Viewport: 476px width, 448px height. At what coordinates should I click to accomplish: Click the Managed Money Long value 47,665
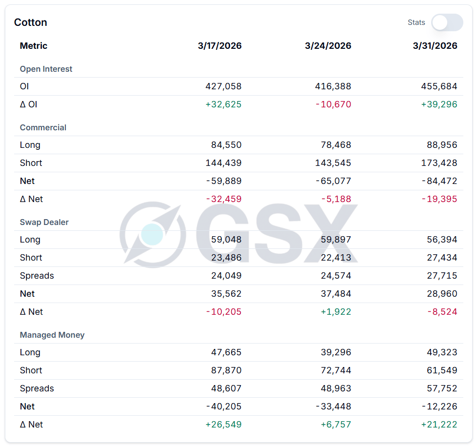point(226,352)
